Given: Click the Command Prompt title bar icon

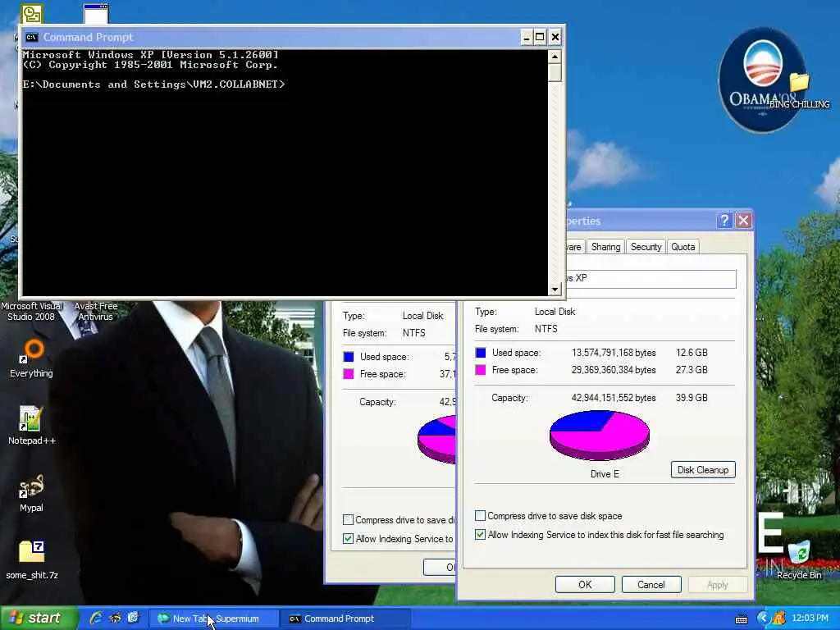Looking at the screenshot, I should point(31,37).
